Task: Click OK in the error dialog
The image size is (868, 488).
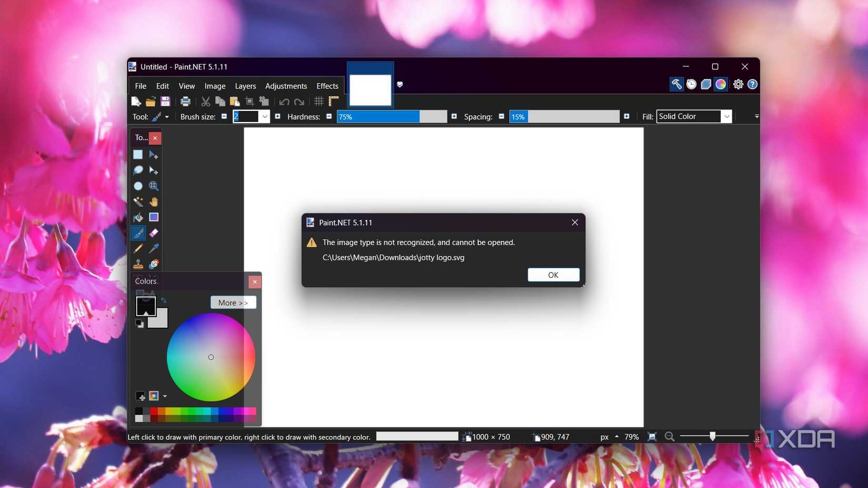Action: pos(553,275)
